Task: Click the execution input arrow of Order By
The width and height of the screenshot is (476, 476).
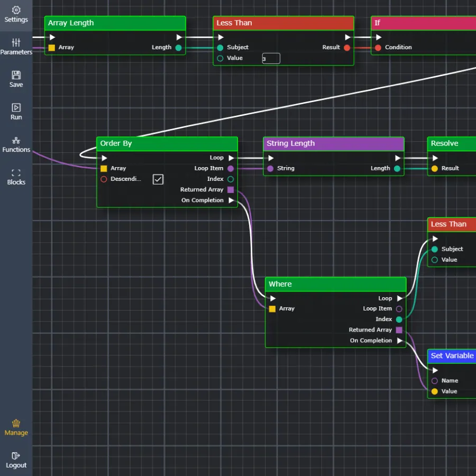Action: pyautogui.click(x=104, y=158)
